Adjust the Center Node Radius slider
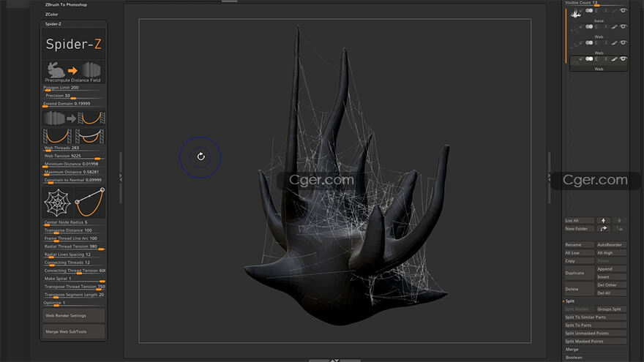Viewport: 644px width, 362px height. tap(74, 222)
